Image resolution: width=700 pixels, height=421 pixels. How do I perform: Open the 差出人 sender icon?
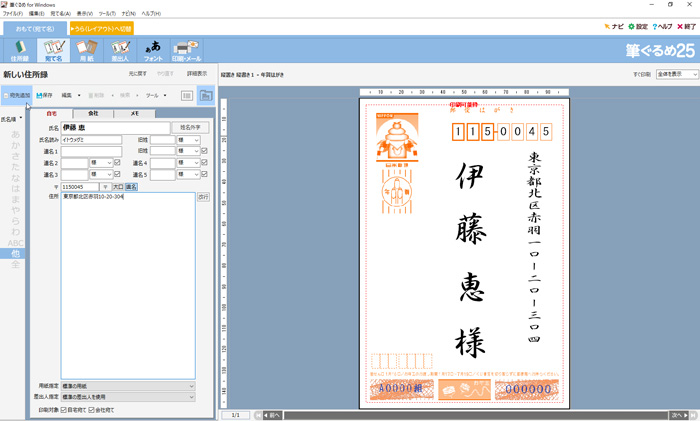coord(120,49)
